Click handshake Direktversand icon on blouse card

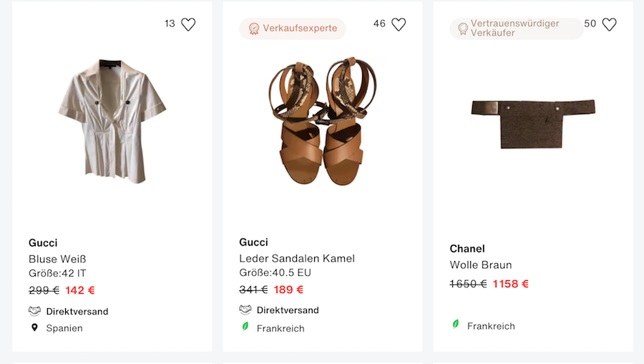(x=35, y=311)
